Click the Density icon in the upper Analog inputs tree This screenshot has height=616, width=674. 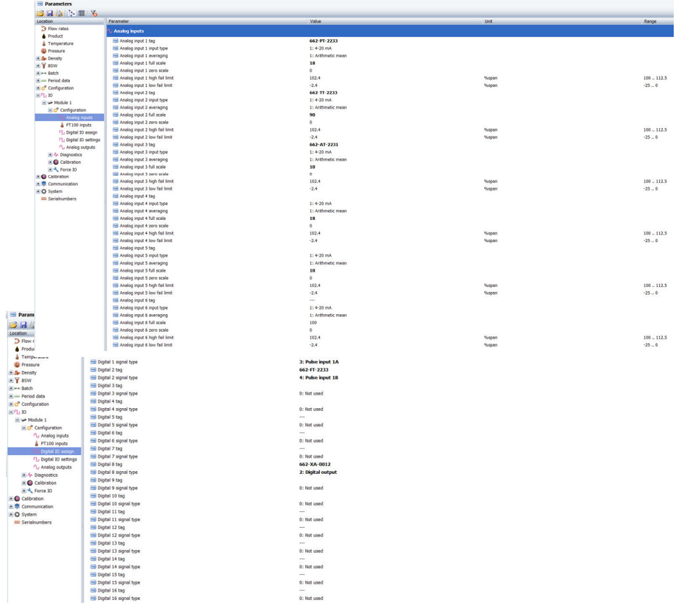pyautogui.click(x=43, y=59)
